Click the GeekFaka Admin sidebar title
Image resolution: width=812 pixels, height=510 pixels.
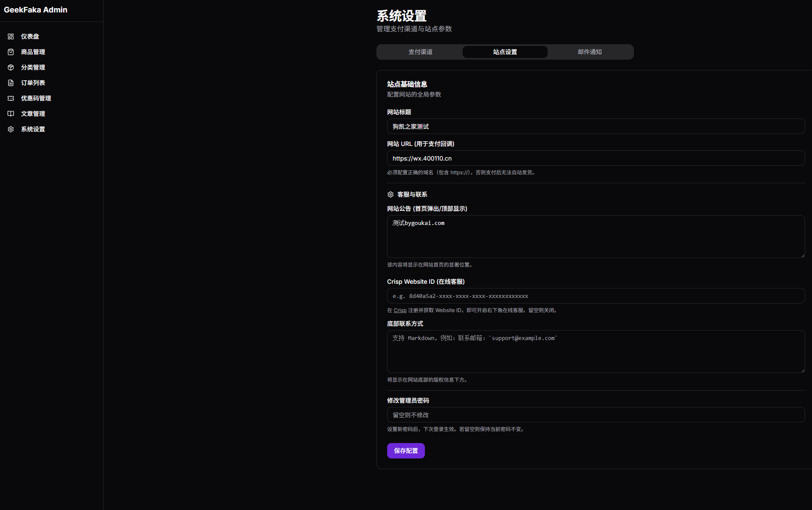(x=36, y=9)
